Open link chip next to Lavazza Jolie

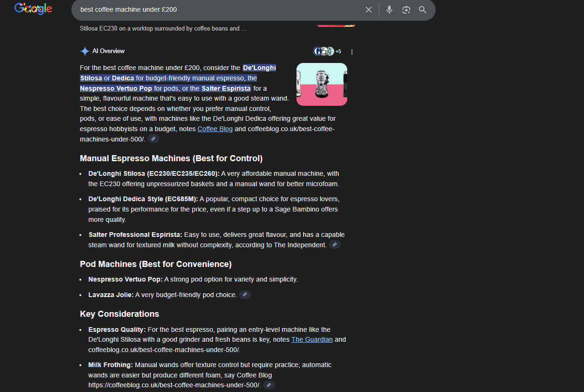245,295
